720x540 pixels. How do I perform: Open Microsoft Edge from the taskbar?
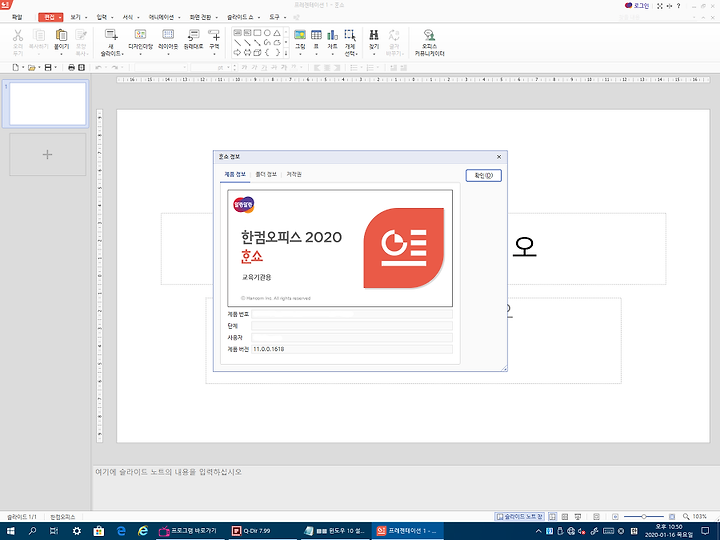point(121,531)
